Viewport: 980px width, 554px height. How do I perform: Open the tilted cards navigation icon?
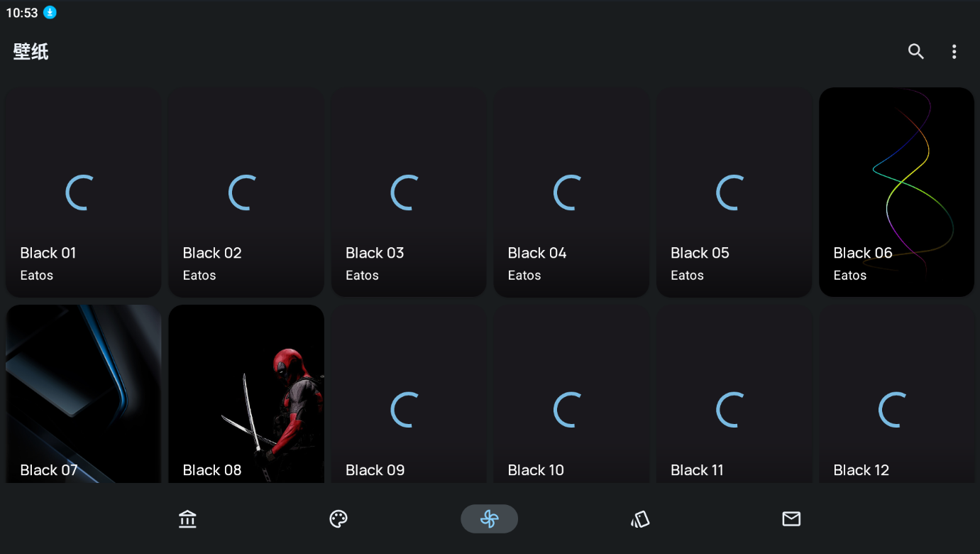(x=640, y=519)
